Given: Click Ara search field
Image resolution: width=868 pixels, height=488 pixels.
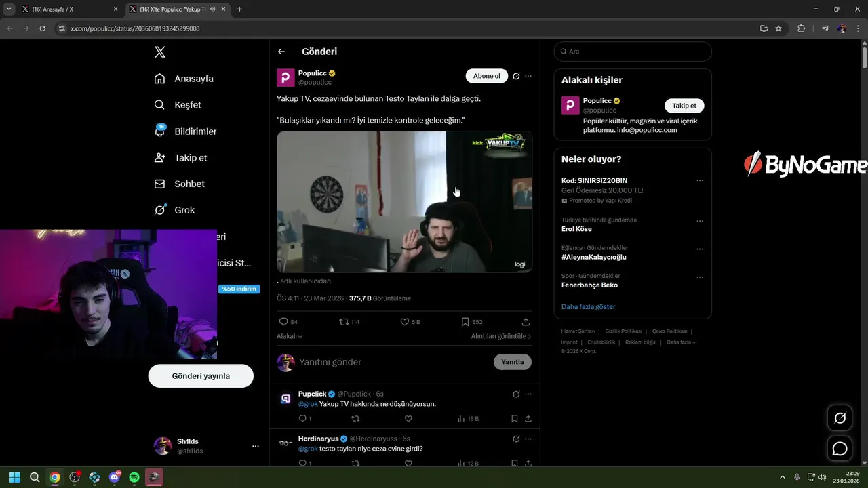Looking at the screenshot, I should 633,52.
